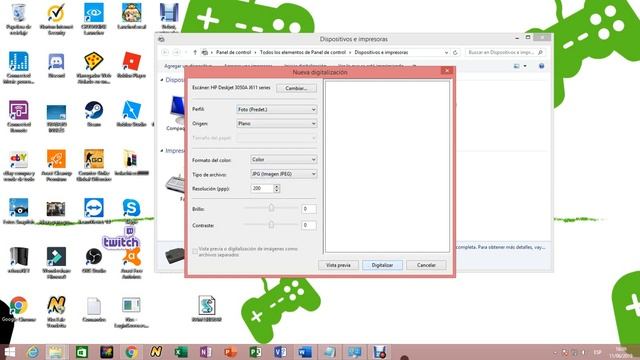This screenshot has width=640, height=360.
Task: Open the Google Chrome desktop icon
Action: 18,309
